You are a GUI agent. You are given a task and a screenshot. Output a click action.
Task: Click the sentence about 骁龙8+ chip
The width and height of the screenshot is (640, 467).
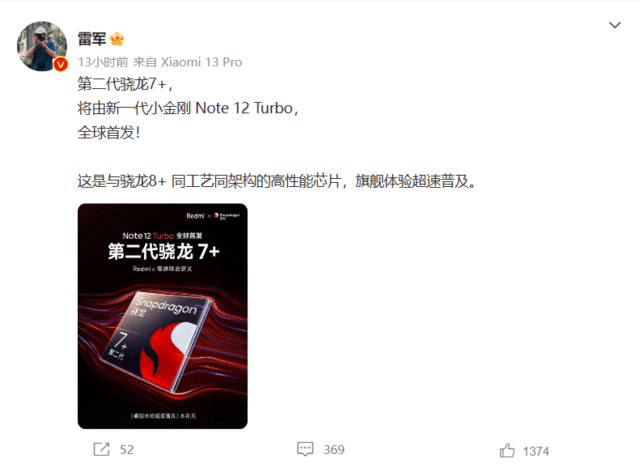(277, 181)
